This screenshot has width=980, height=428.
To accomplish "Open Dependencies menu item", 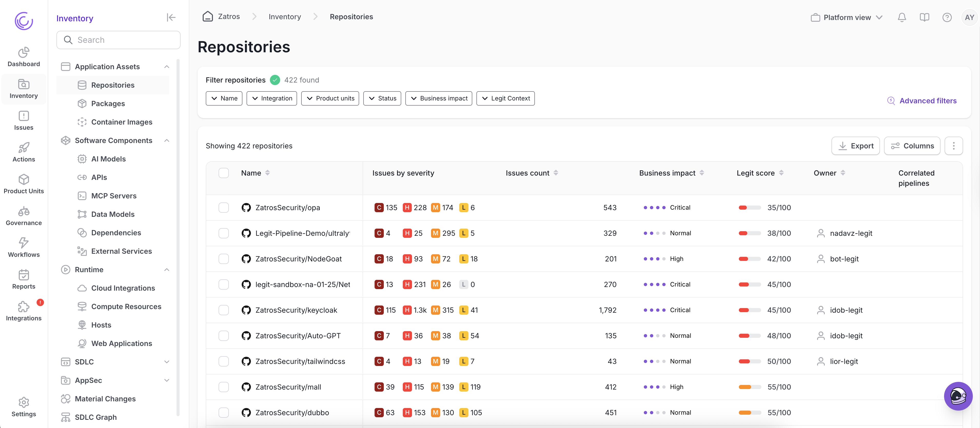I will 116,233.
